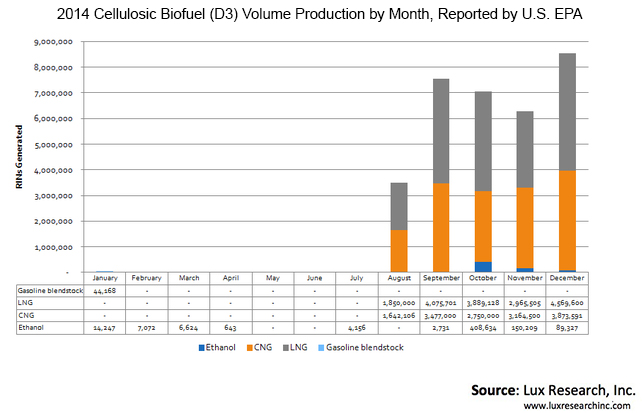Click the Source: Lux Research, Inc. text

coord(553,390)
